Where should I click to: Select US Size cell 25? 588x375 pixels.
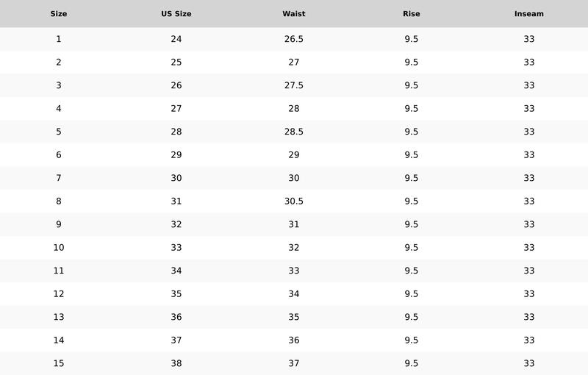[x=176, y=63]
